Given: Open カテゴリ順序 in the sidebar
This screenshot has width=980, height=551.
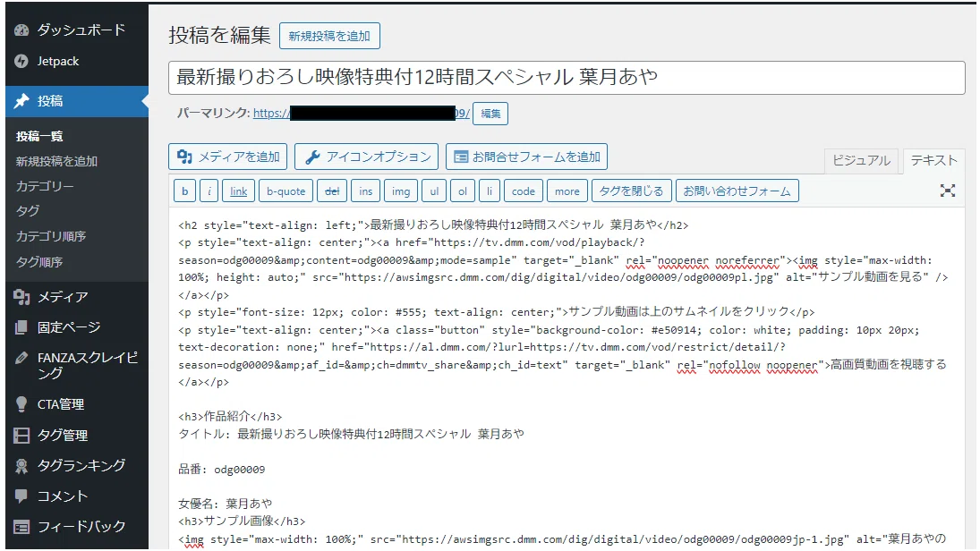Looking at the screenshot, I should [51, 236].
